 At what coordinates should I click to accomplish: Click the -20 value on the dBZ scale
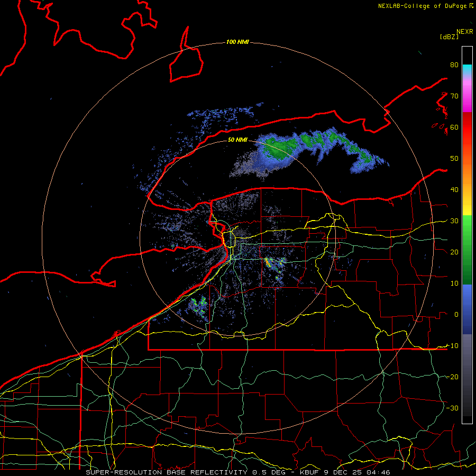(452, 377)
